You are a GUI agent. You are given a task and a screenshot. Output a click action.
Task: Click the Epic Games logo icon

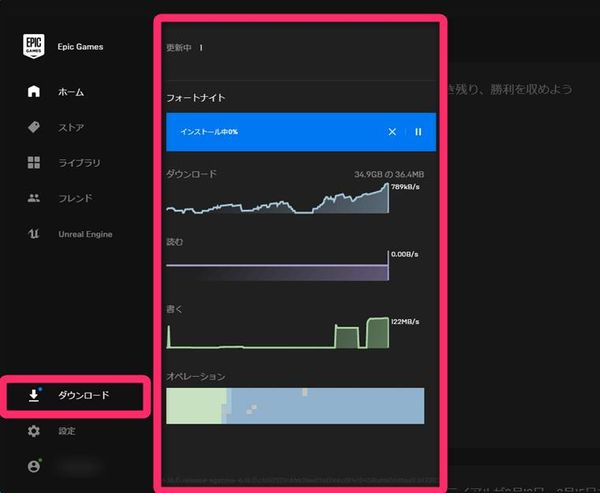[x=34, y=46]
